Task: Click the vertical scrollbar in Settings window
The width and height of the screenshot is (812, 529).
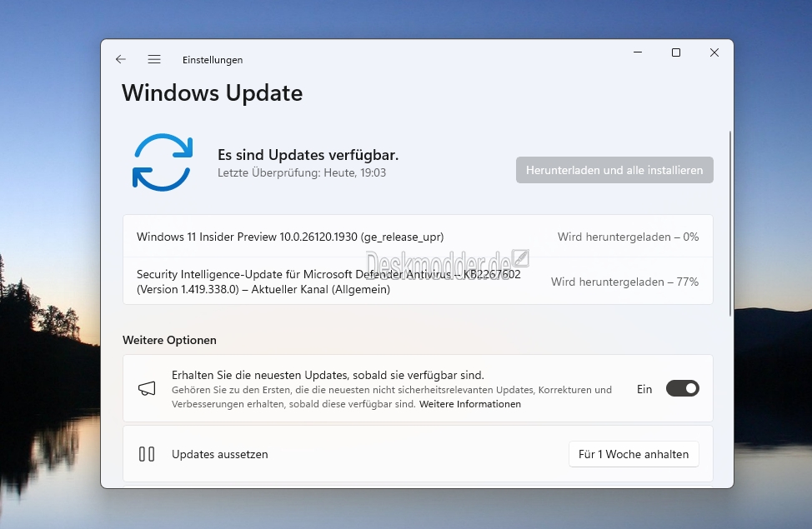Action: 730,223
